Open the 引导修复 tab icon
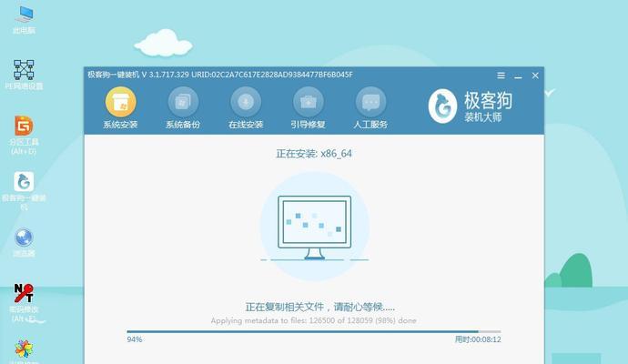Image resolution: width=628 pixels, height=364 pixels. 308,102
